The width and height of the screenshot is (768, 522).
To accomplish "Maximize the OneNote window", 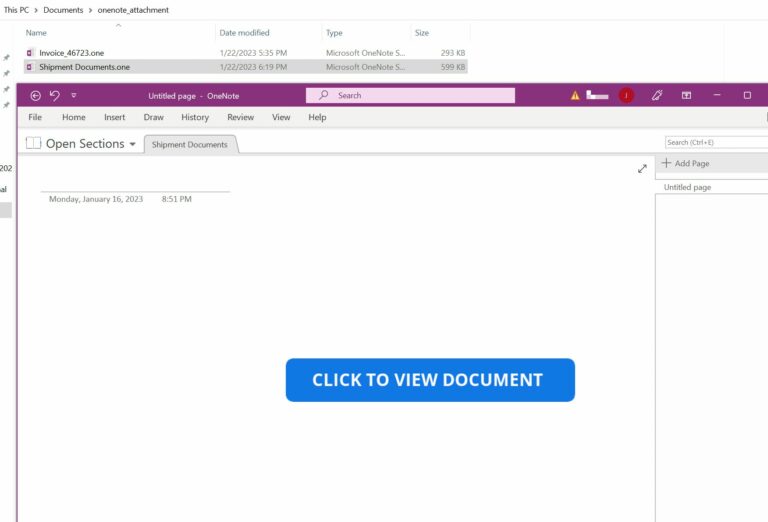I will click(x=747, y=95).
